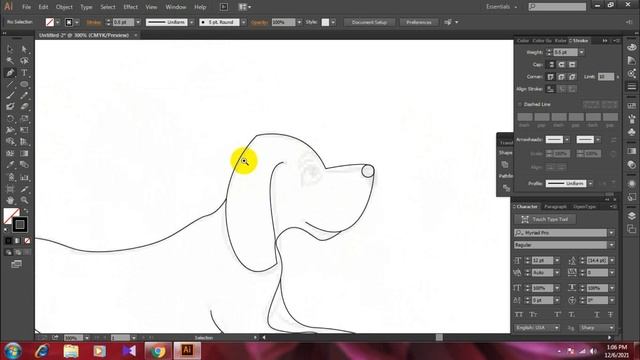Image resolution: width=640 pixels, height=360 pixels.
Task: Click the Touch Type Tool button
Action: pos(545,220)
